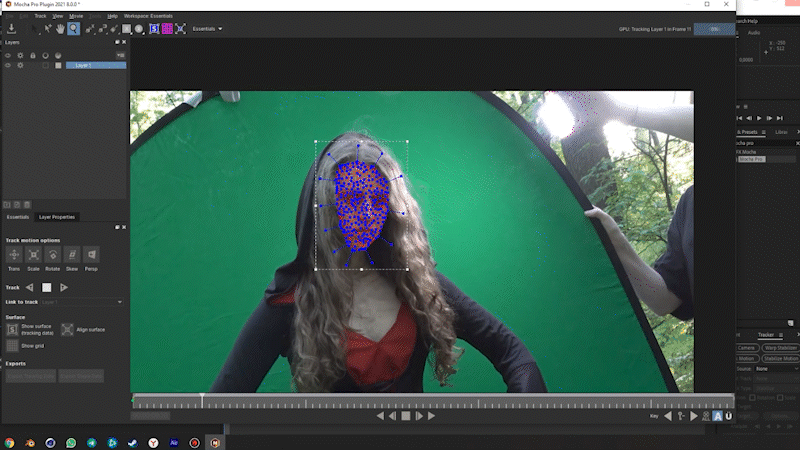Toggle Rotate motion option
This screenshot has width=800, height=450.
(x=53, y=254)
